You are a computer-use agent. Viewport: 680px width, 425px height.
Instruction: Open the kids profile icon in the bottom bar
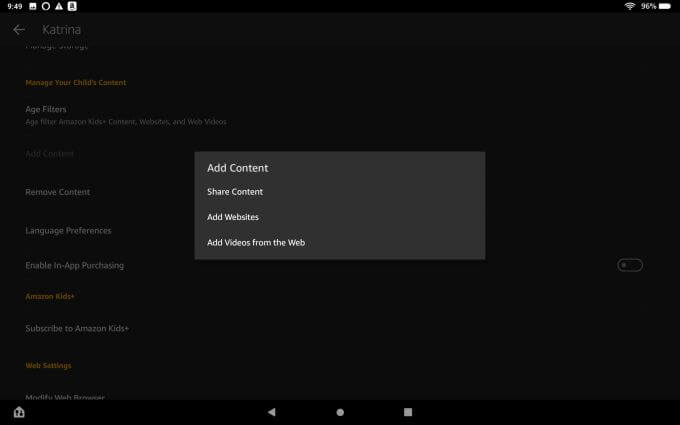pyautogui.click(x=19, y=412)
